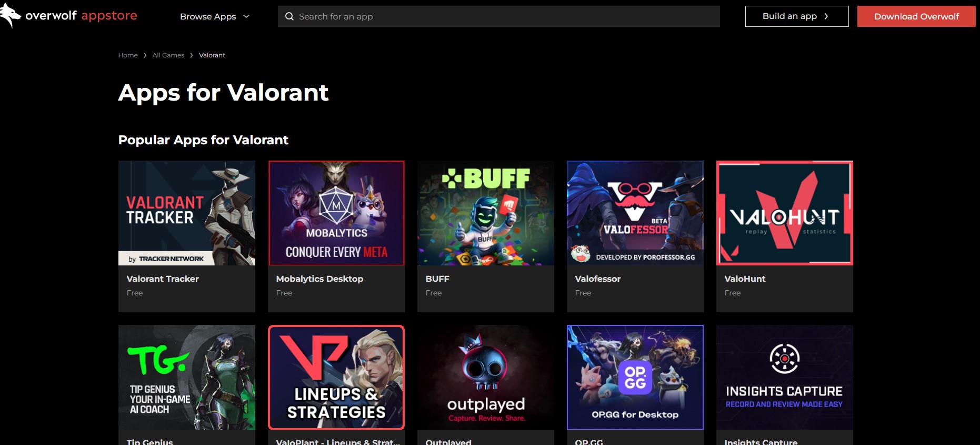Click the Download Overwolf button
This screenshot has height=445, width=980.
pyautogui.click(x=916, y=16)
